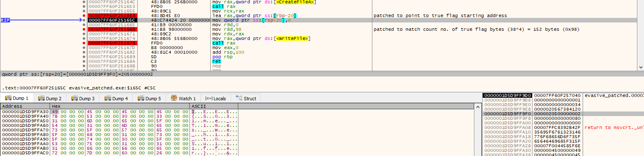Select hex byte 7B in row 0000001D5D9FFA40
Screen dimensions: 644x156
tap(55, 116)
